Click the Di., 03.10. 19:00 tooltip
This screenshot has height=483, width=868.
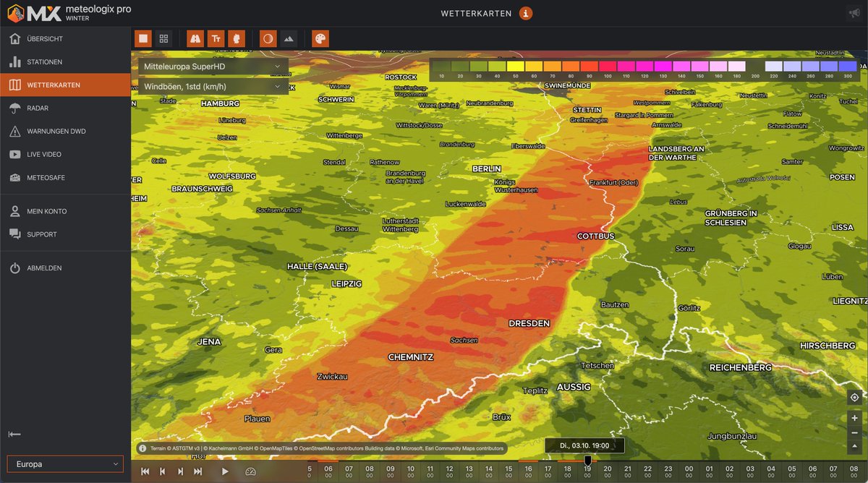tap(584, 446)
